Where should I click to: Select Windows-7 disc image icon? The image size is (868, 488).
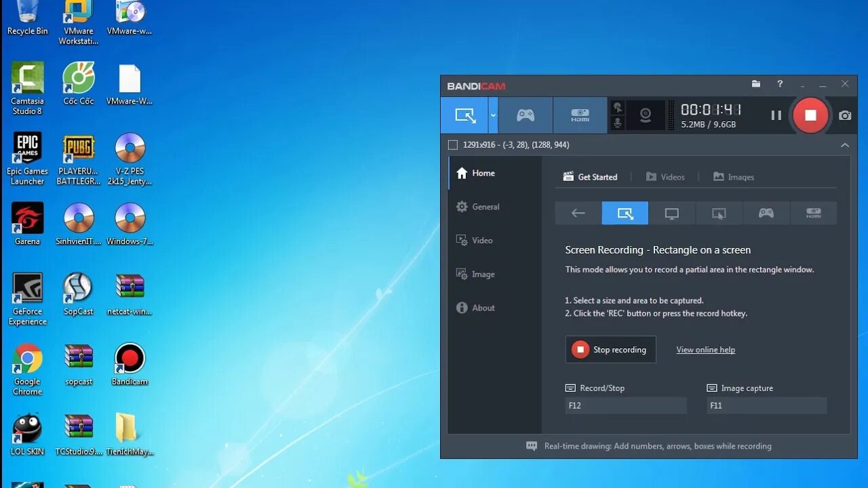(x=130, y=224)
